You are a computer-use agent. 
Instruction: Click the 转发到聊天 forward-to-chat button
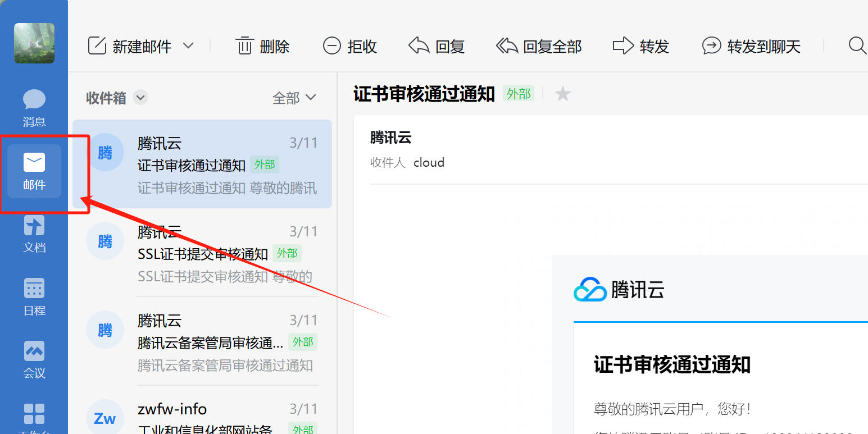(x=751, y=46)
